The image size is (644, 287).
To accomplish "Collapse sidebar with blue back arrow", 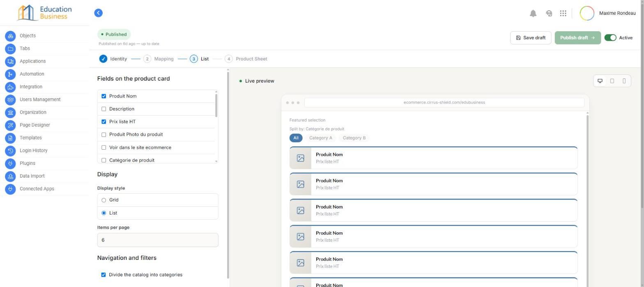I will [98, 13].
